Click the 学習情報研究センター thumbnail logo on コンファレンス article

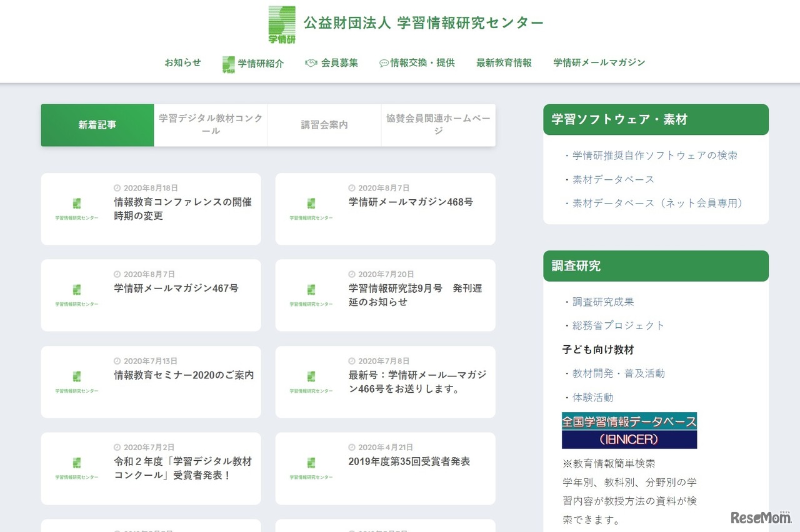[x=76, y=205]
